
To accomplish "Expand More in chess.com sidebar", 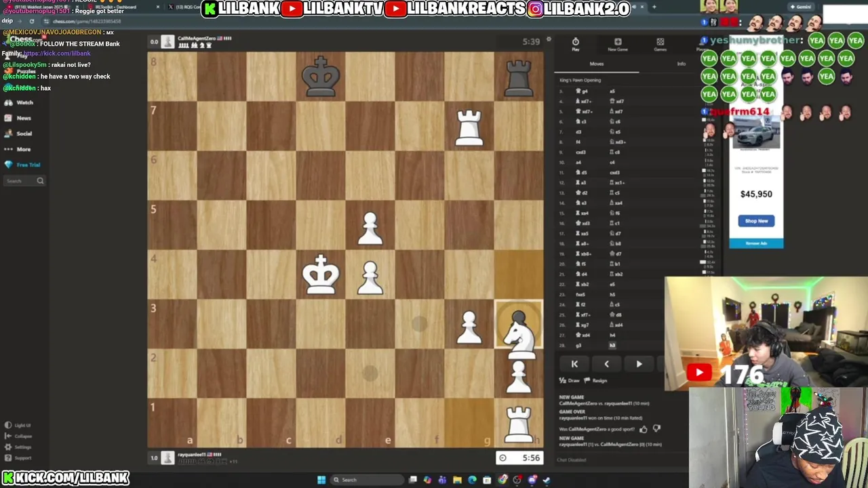I will coord(18,149).
